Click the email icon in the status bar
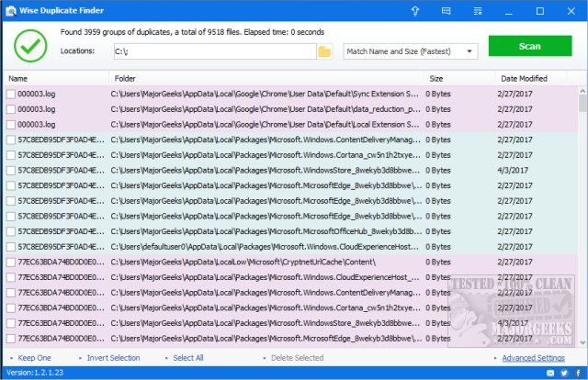 [550, 373]
